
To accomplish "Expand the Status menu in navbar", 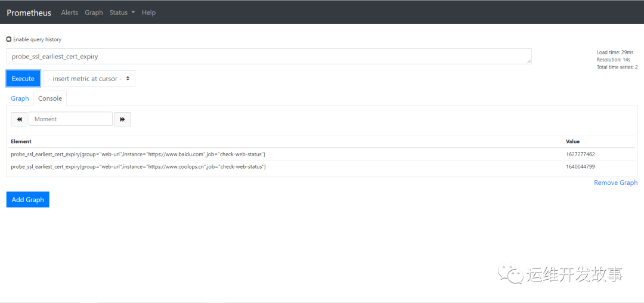I will (x=122, y=13).
